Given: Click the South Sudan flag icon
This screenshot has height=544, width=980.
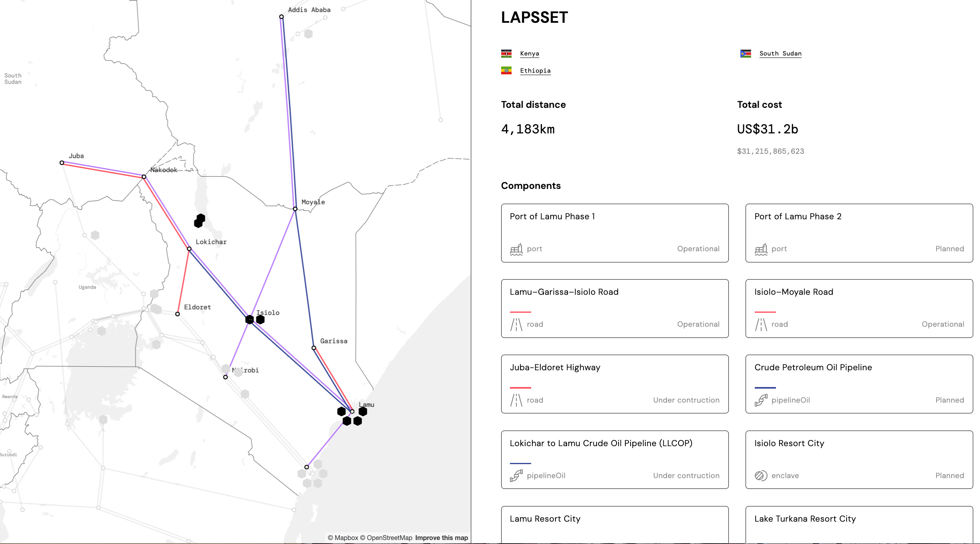Looking at the screenshot, I should (745, 54).
